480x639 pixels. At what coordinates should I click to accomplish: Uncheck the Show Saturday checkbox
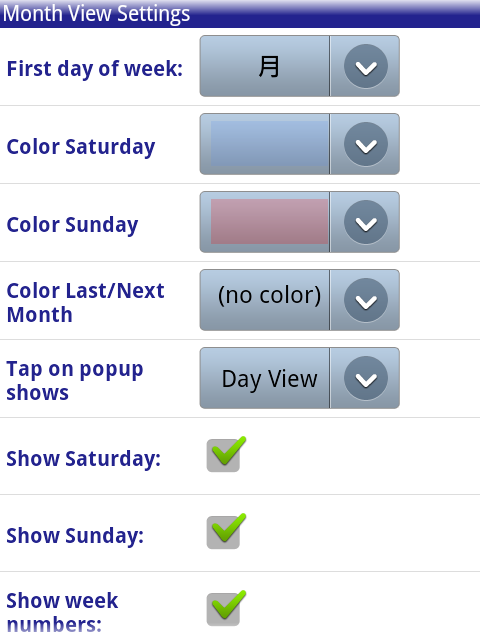[x=226, y=454]
